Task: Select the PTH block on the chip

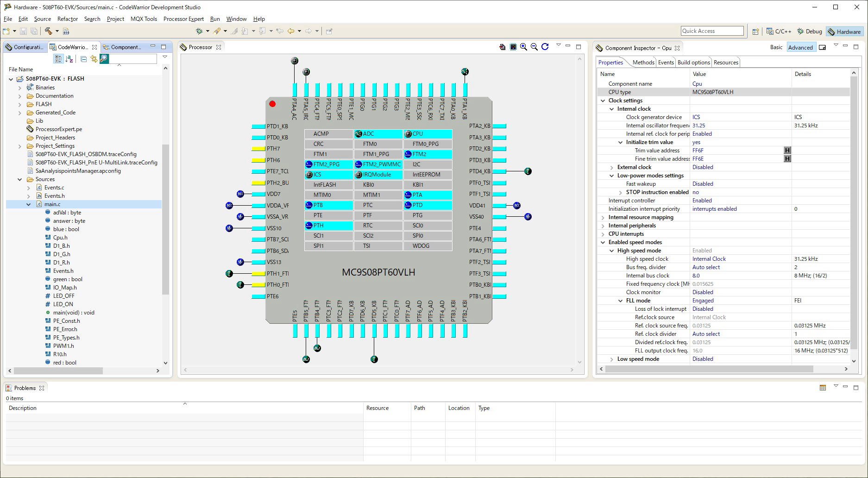Action: click(x=328, y=226)
